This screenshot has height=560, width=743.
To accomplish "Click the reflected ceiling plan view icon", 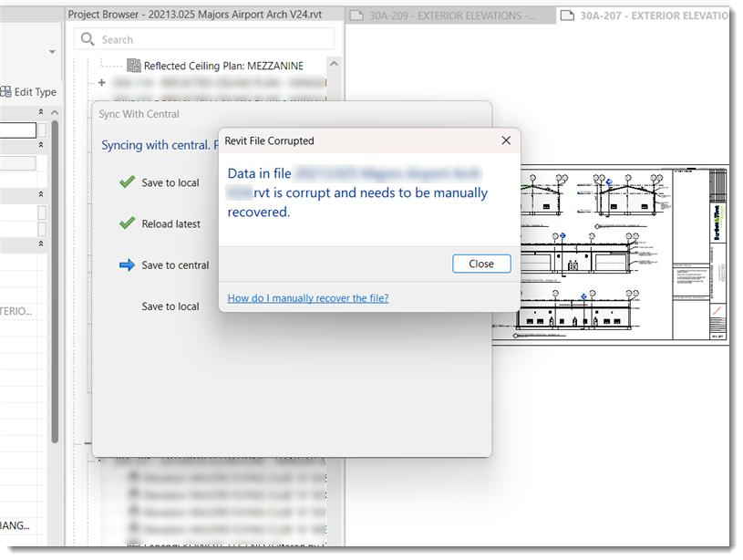I will pyautogui.click(x=134, y=65).
